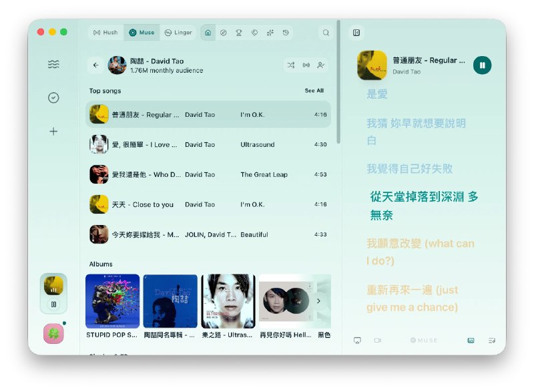Open the play queue icon
Screen dimensions: 534x392
click(491, 340)
